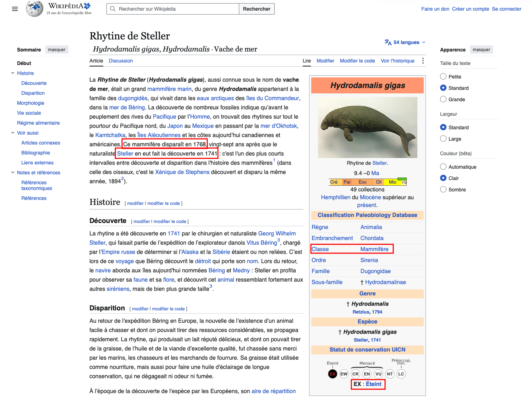Screen dimensions: 532x397
Task: Click the Rechercher sur Wikipédia search field
Action: click(x=173, y=9)
